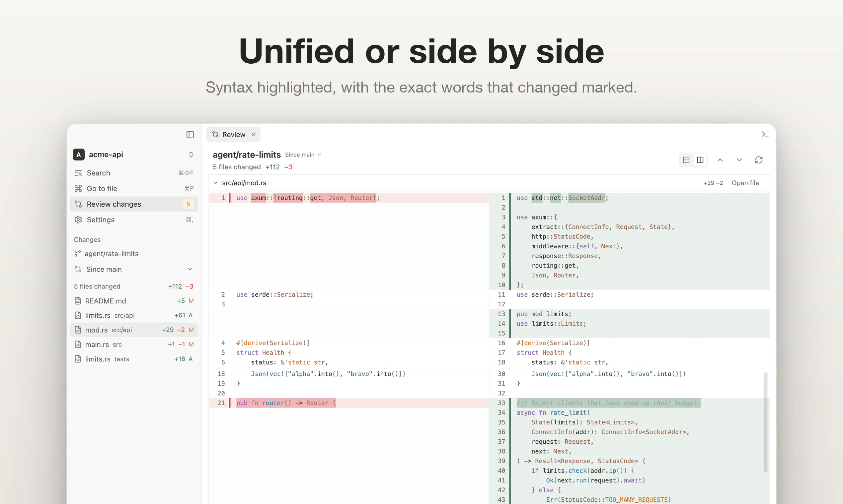This screenshot has height=504, width=843.
Task: Open Settings in the sidebar
Action: tap(134, 220)
